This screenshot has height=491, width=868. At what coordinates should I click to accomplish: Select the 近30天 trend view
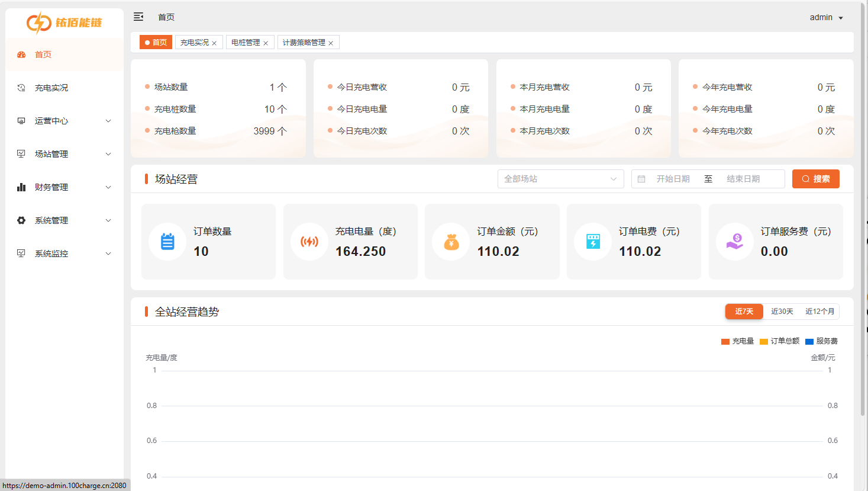pyautogui.click(x=782, y=311)
